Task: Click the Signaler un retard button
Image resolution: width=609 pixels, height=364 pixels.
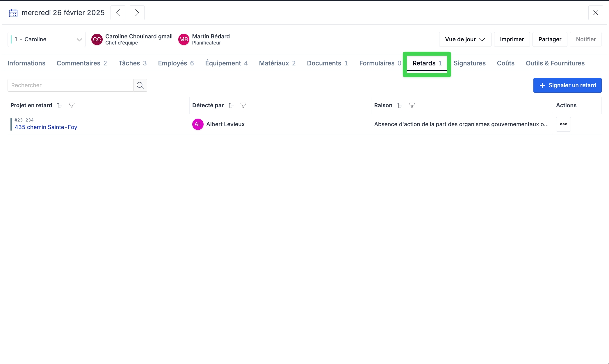Action: tap(567, 85)
